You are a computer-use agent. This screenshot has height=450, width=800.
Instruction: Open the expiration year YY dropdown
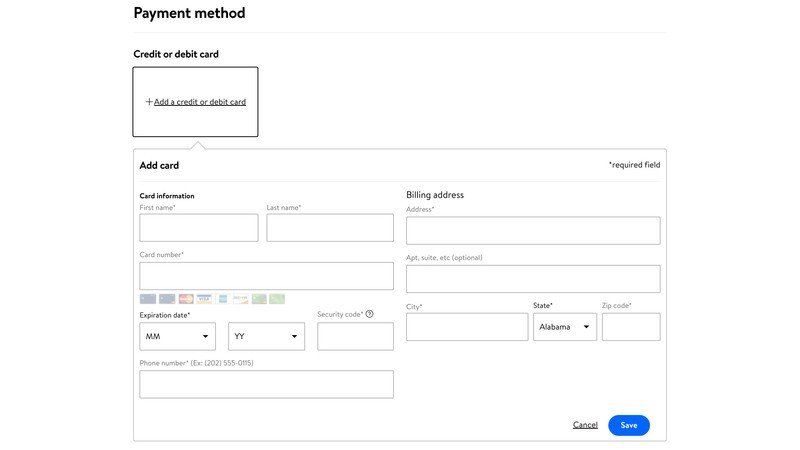click(266, 336)
